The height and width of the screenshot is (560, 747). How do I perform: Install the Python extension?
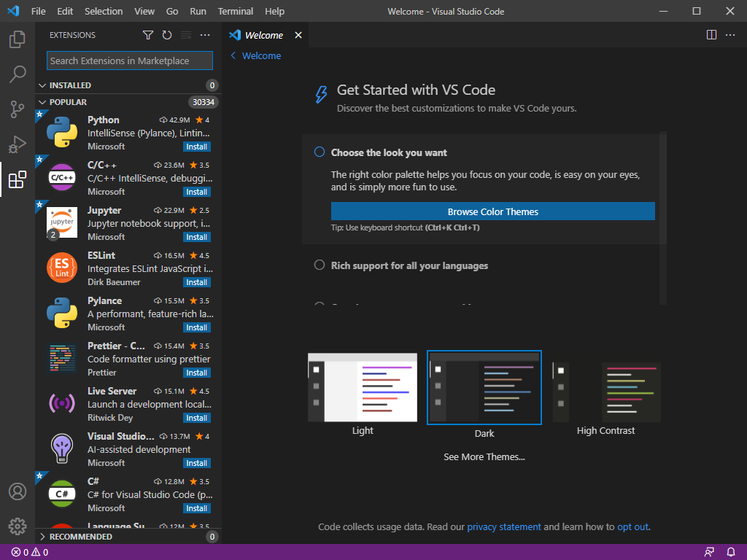point(197,147)
